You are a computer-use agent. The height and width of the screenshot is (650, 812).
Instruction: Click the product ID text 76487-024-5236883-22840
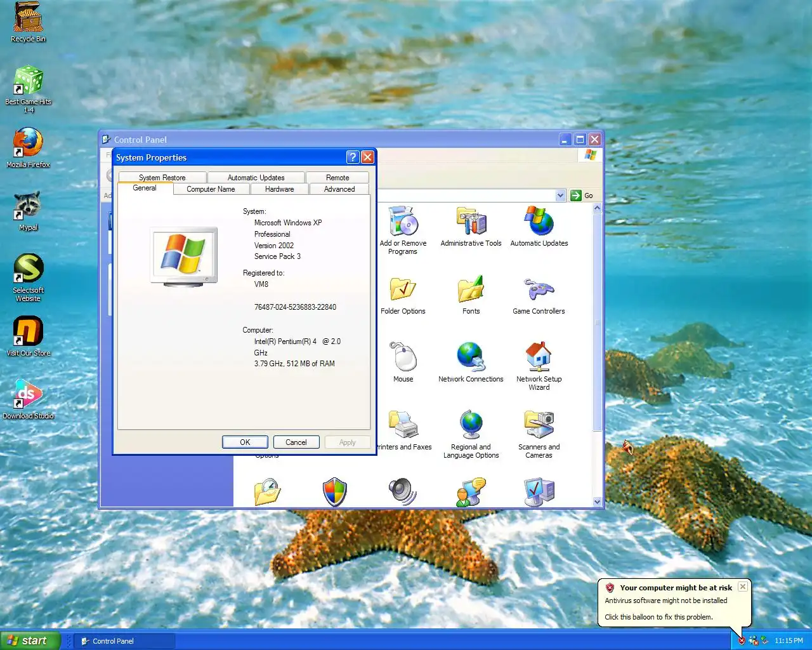pos(295,307)
